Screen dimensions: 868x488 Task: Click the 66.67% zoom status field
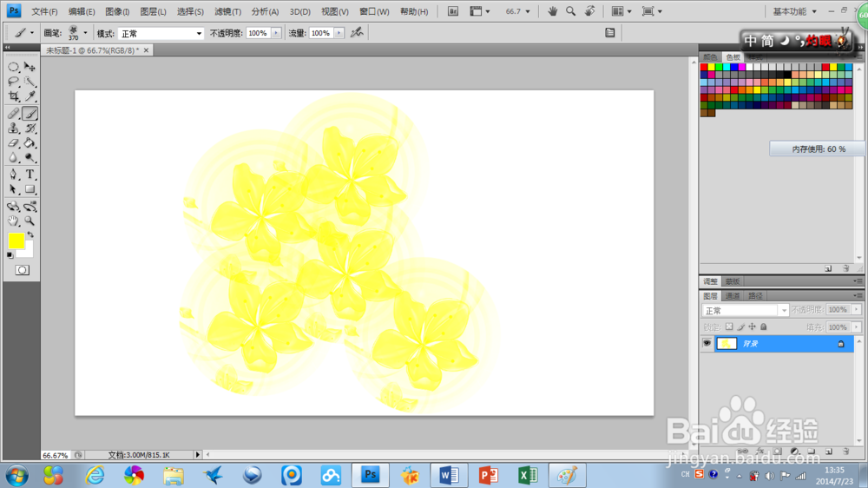56,455
